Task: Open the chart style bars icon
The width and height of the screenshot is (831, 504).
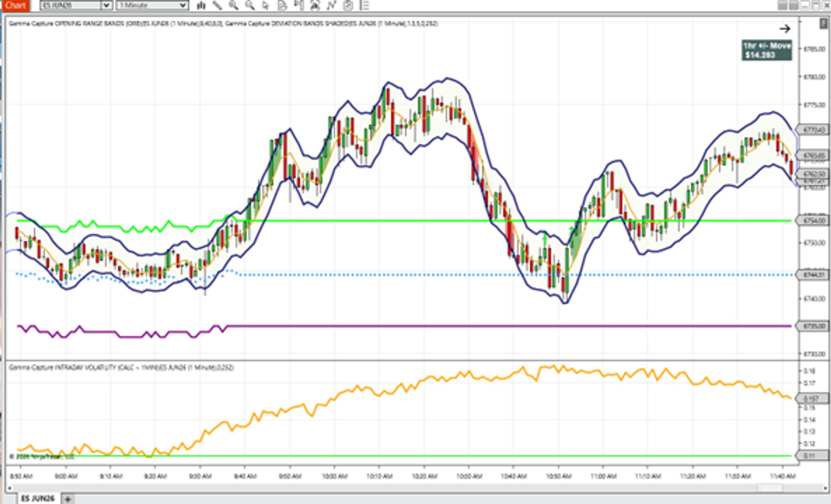Action: [x=201, y=5]
